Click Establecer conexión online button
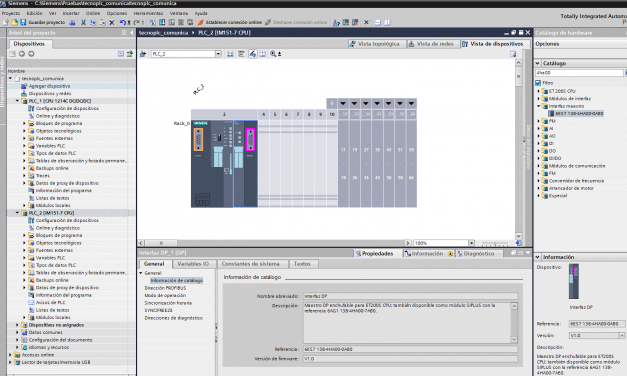Viewport: 627px width, 376px height. pos(230,22)
